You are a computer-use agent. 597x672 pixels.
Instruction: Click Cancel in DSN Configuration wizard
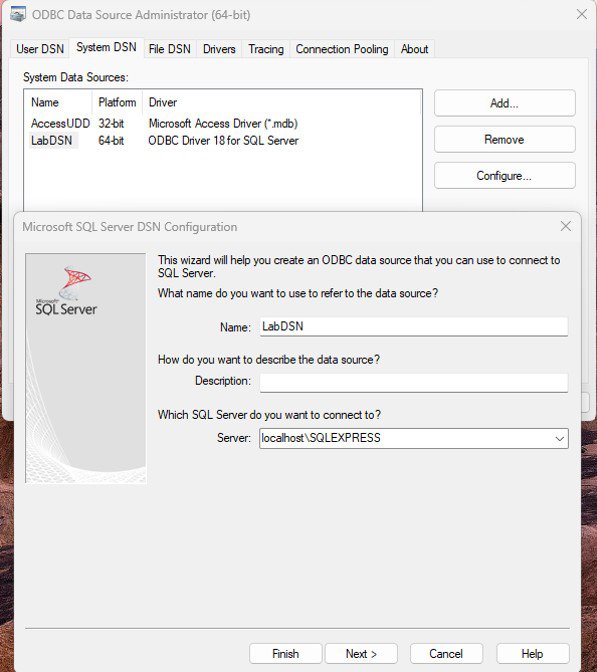coord(446,654)
